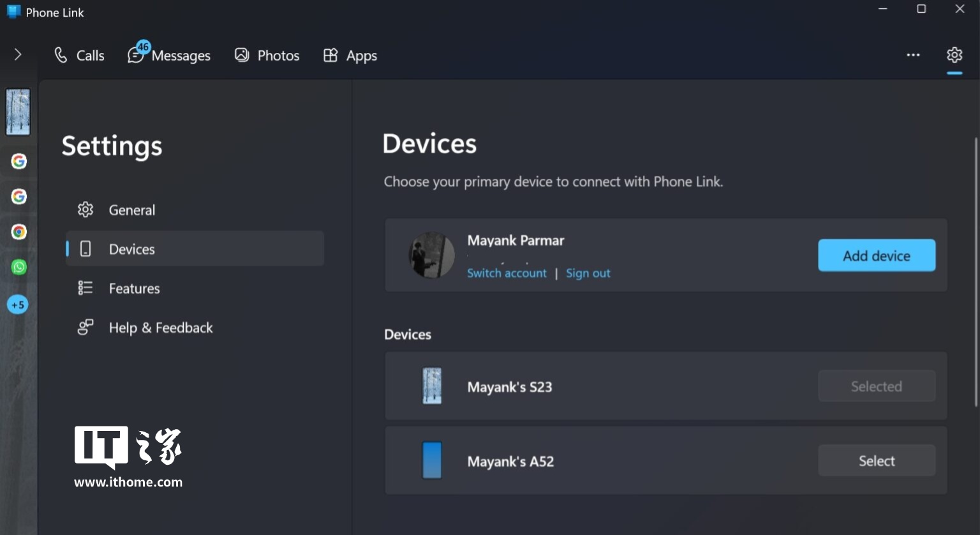Select Mayank's A52 as primary device
980x535 pixels.
click(x=876, y=460)
